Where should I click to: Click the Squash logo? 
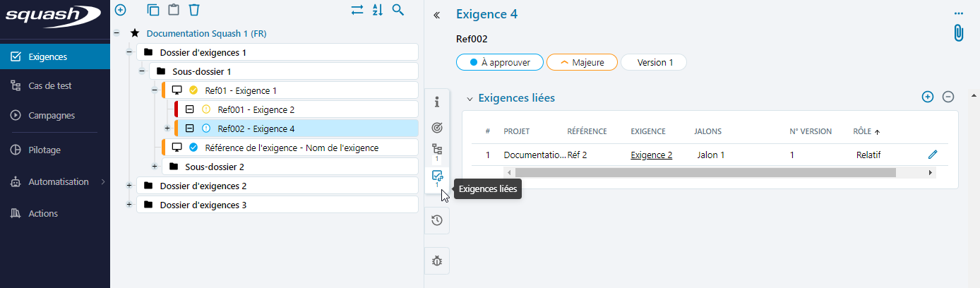(54, 16)
